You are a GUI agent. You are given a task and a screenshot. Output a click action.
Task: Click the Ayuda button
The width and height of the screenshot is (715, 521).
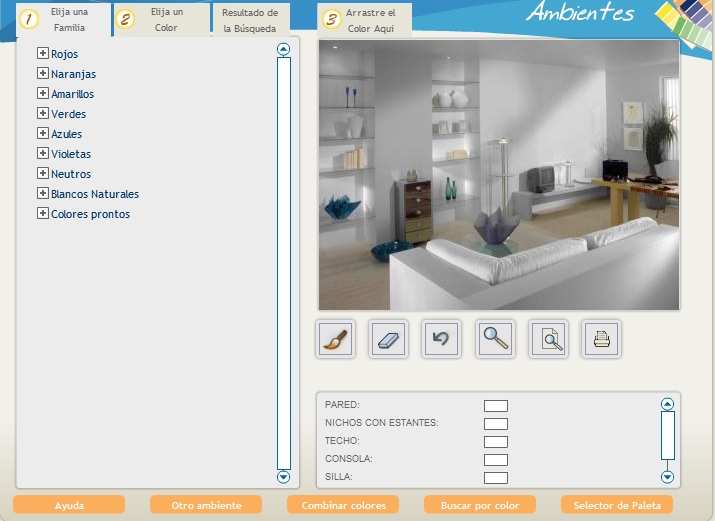[69, 505]
